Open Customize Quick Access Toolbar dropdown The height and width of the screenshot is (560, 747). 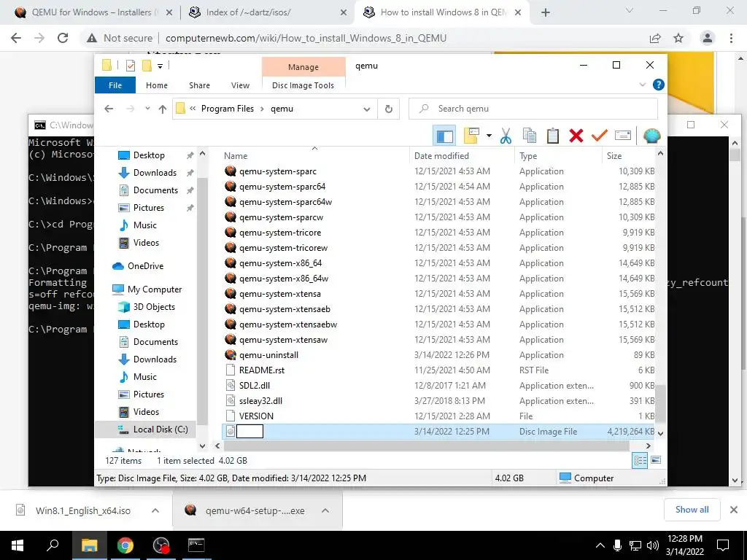coord(160,66)
